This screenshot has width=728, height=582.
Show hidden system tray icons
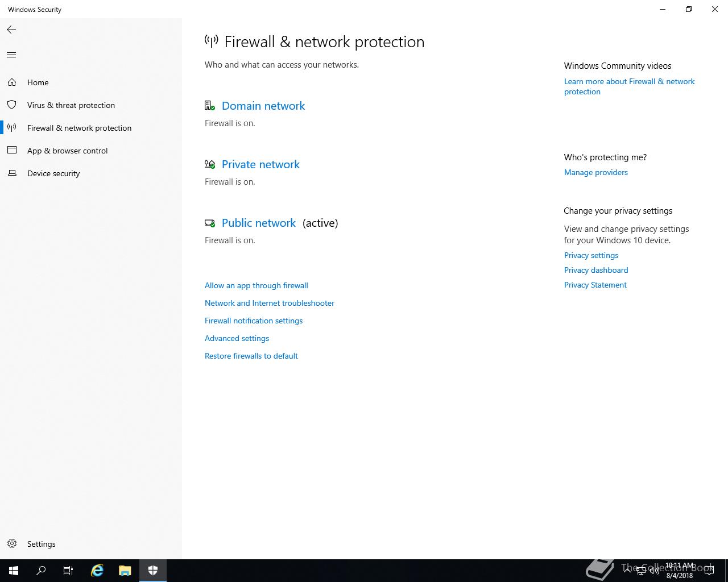[627, 571]
